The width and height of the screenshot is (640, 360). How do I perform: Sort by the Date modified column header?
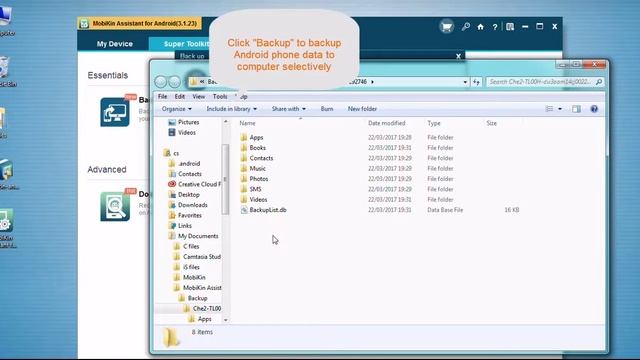tap(387, 123)
